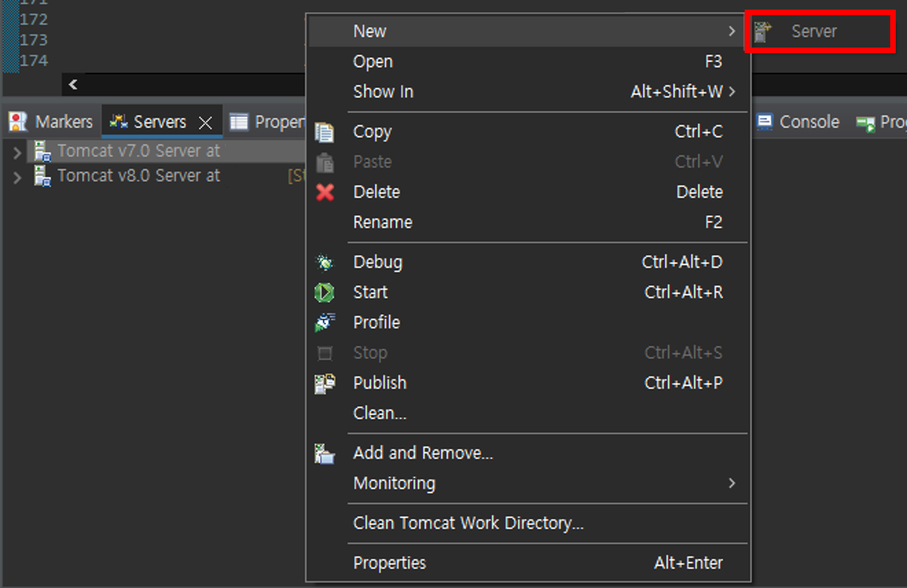Click the left scroll arrow of editor scrollbar
This screenshot has width=907, height=588.
[x=73, y=84]
